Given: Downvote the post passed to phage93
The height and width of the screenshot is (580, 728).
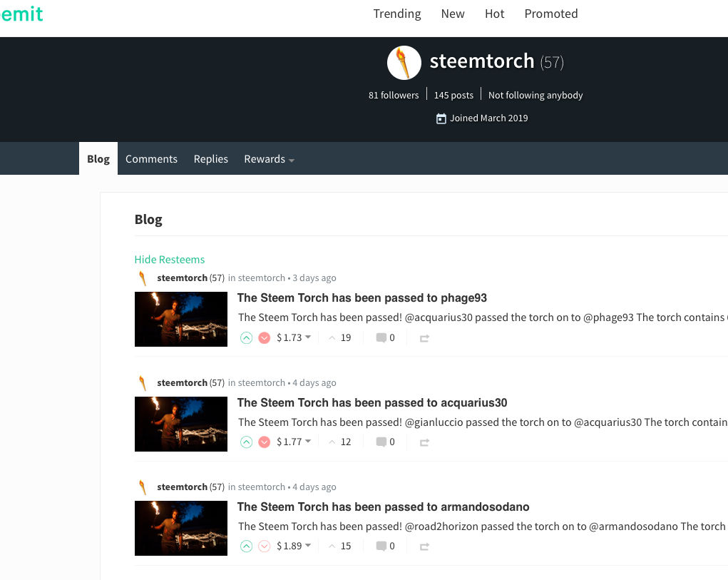Looking at the screenshot, I should [265, 338].
